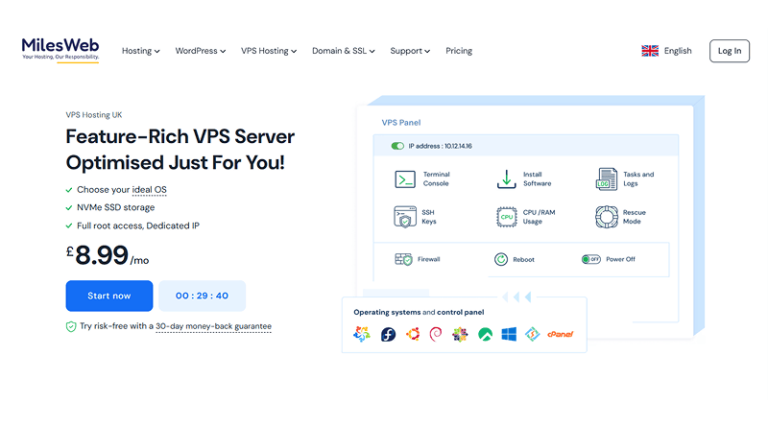Screen dimensions: 768x427
Task: Open the Firewall icon
Action: (404, 259)
